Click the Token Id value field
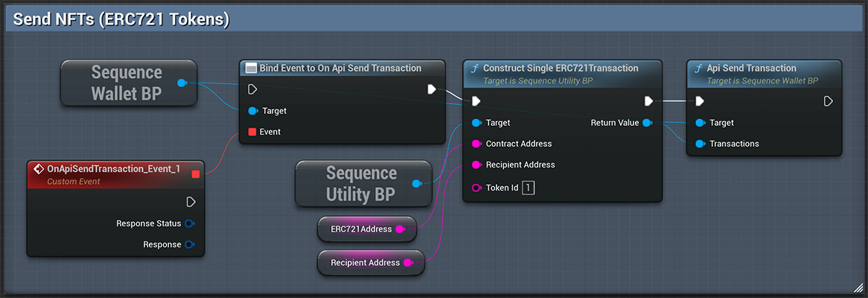 pyautogui.click(x=528, y=188)
